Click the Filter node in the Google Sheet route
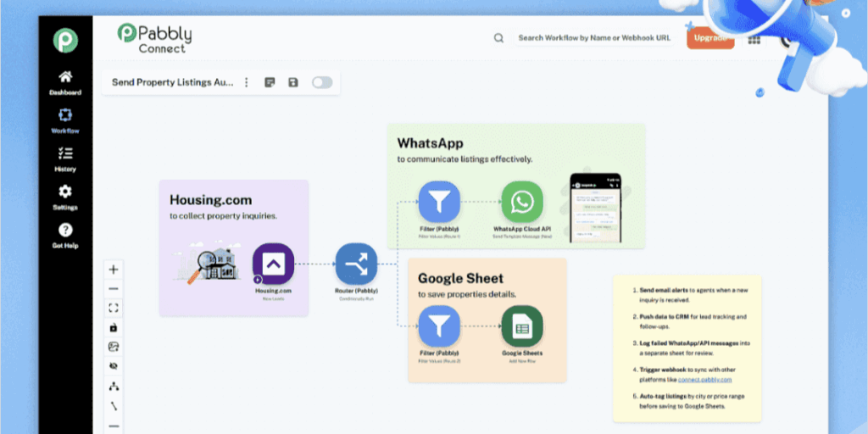The width and height of the screenshot is (868, 434). (439, 326)
